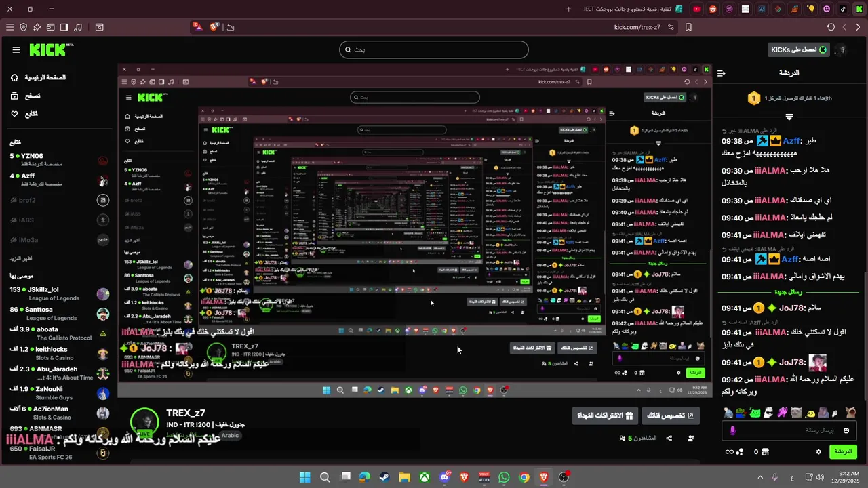Open iABS offline channel
The image size is (868, 488).
[58, 220]
